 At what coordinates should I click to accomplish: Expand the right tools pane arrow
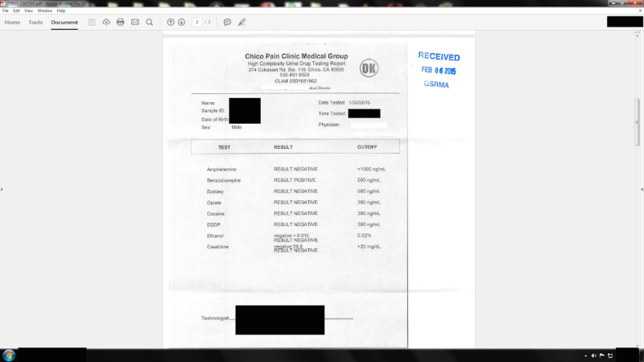[x=641, y=189]
